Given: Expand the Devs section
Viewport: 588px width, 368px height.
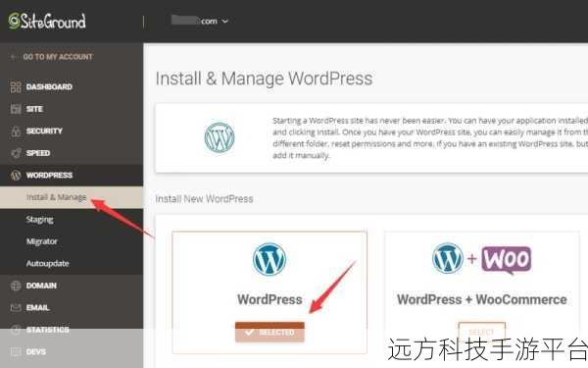Looking at the screenshot, I should [x=72, y=352].
